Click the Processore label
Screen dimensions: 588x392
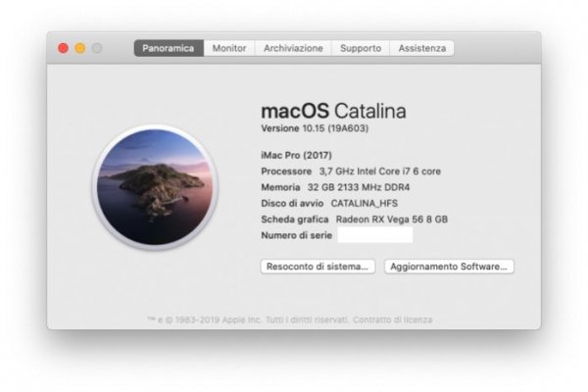tap(286, 171)
